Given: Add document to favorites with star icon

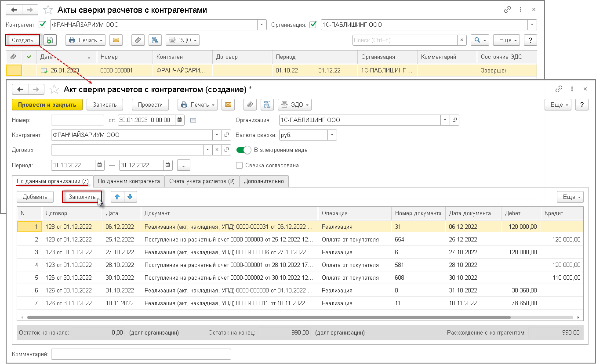Looking at the screenshot, I should 54,90.
